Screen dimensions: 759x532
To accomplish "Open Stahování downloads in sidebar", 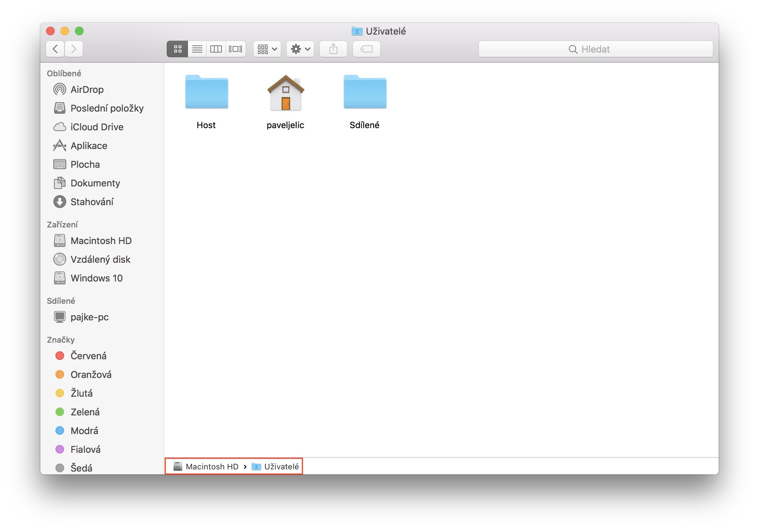I will coord(92,202).
